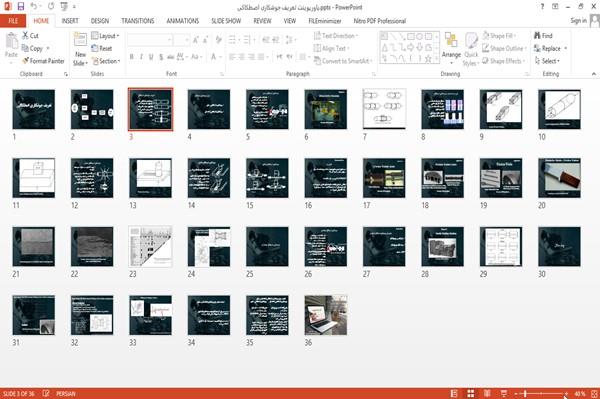This screenshot has width=600, height=399.
Task: Switch to the INSERT tab
Action: click(x=70, y=21)
